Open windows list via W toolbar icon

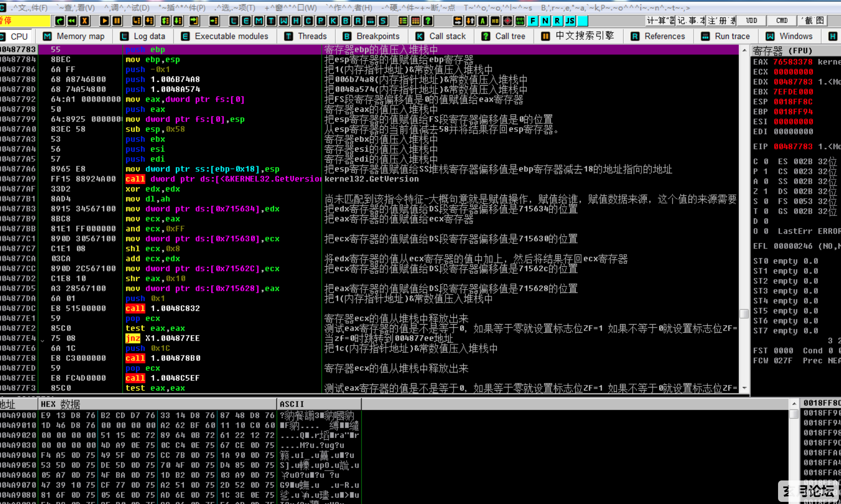click(x=283, y=21)
